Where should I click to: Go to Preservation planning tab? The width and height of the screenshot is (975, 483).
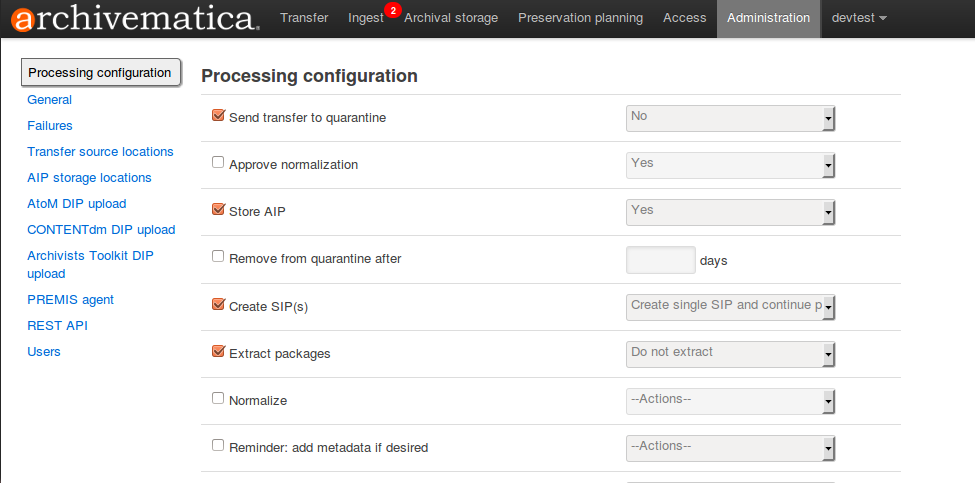[x=580, y=18]
